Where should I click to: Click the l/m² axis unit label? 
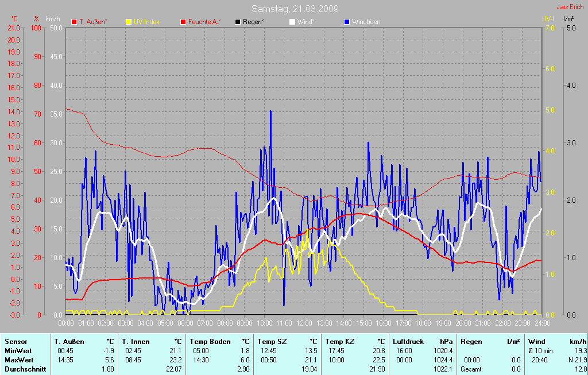[x=568, y=19]
